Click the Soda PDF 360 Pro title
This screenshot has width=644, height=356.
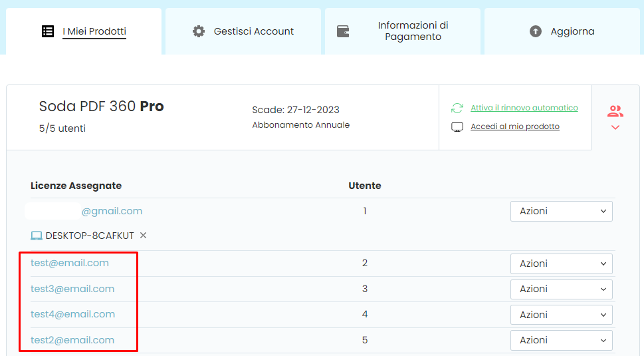coord(102,106)
